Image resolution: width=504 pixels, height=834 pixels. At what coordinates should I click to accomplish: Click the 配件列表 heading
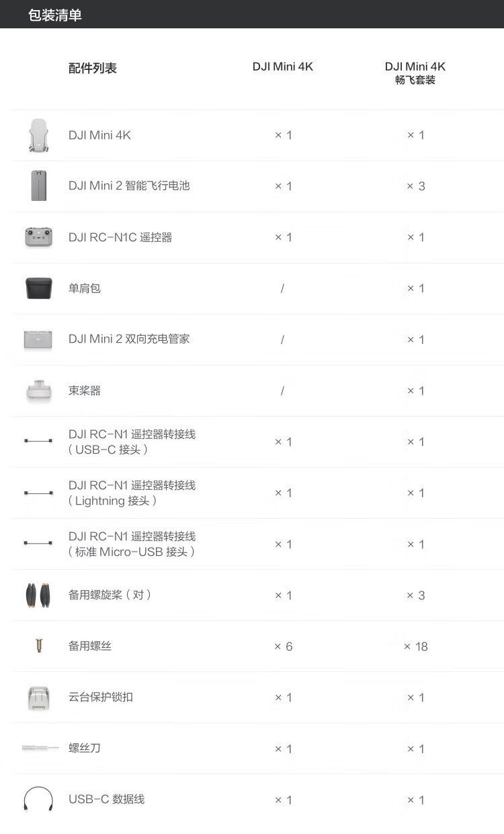tap(93, 68)
